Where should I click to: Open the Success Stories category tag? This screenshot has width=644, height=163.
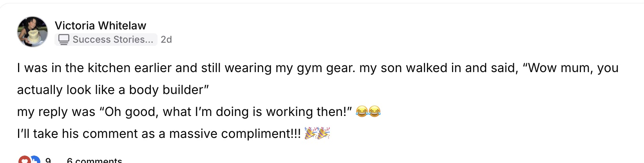coord(112,39)
